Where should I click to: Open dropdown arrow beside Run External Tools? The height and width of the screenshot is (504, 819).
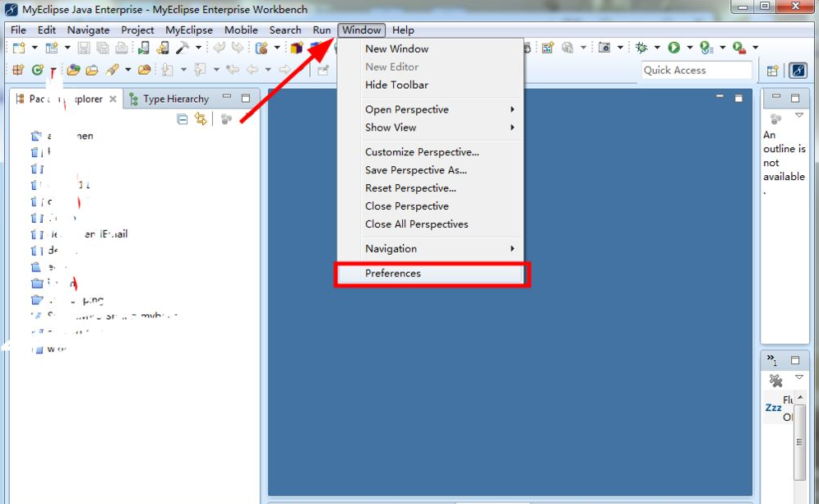[x=756, y=48]
